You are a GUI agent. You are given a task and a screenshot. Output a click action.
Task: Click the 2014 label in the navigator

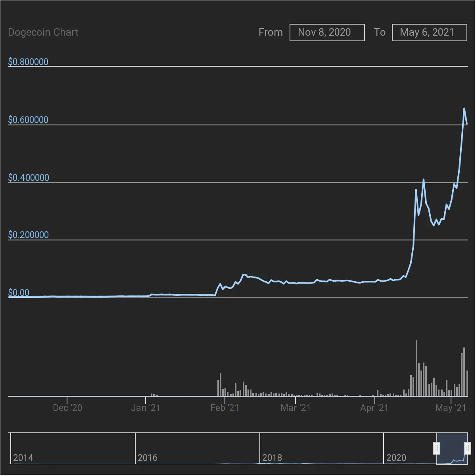(x=23, y=458)
